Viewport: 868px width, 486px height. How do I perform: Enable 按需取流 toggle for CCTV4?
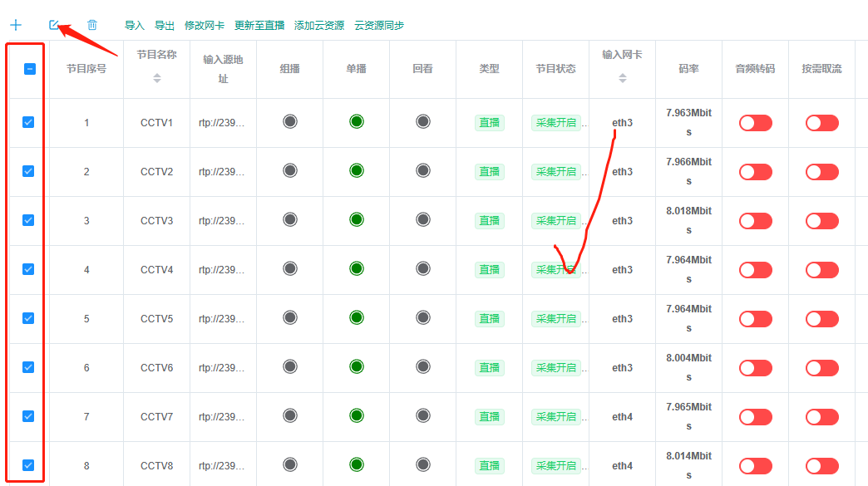[x=821, y=270]
